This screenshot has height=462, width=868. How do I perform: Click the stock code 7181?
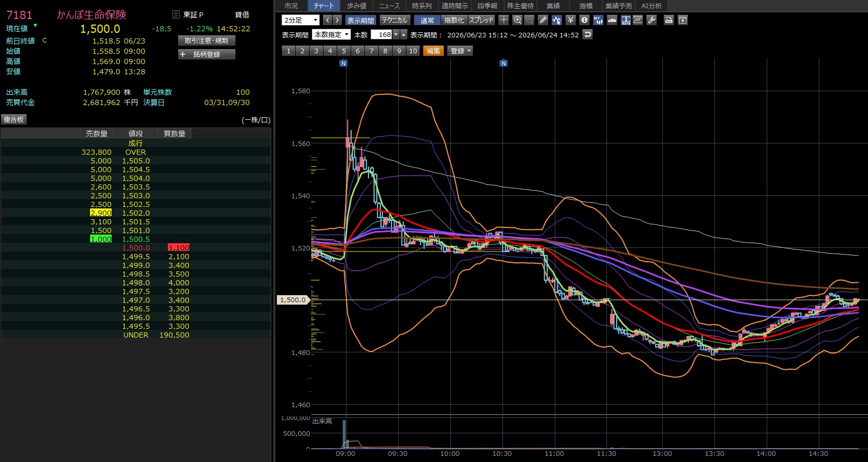[x=19, y=15]
